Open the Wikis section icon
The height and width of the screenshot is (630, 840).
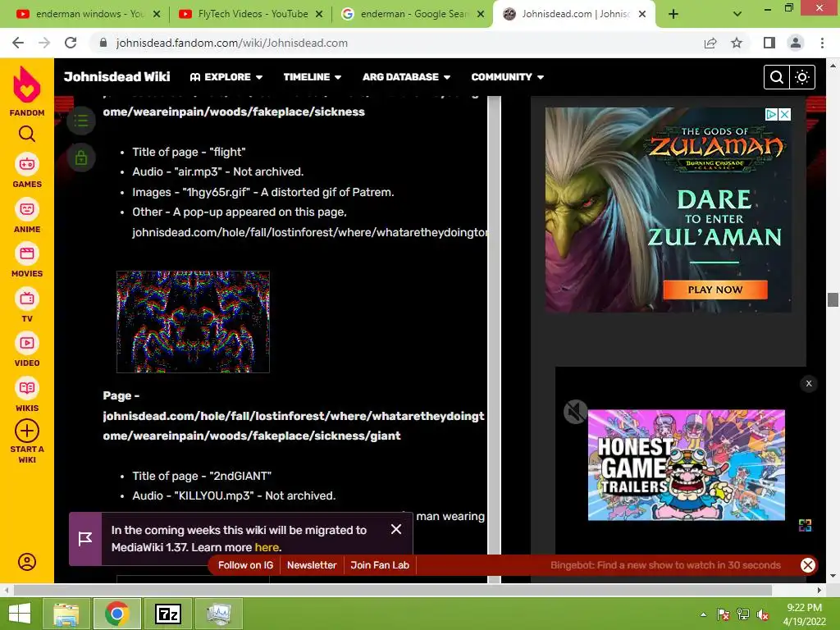[27, 388]
